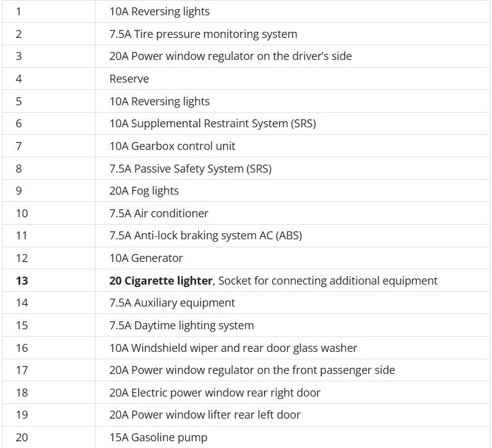Click the "15A Gasoline pump" description
492x448 pixels.
(x=158, y=438)
